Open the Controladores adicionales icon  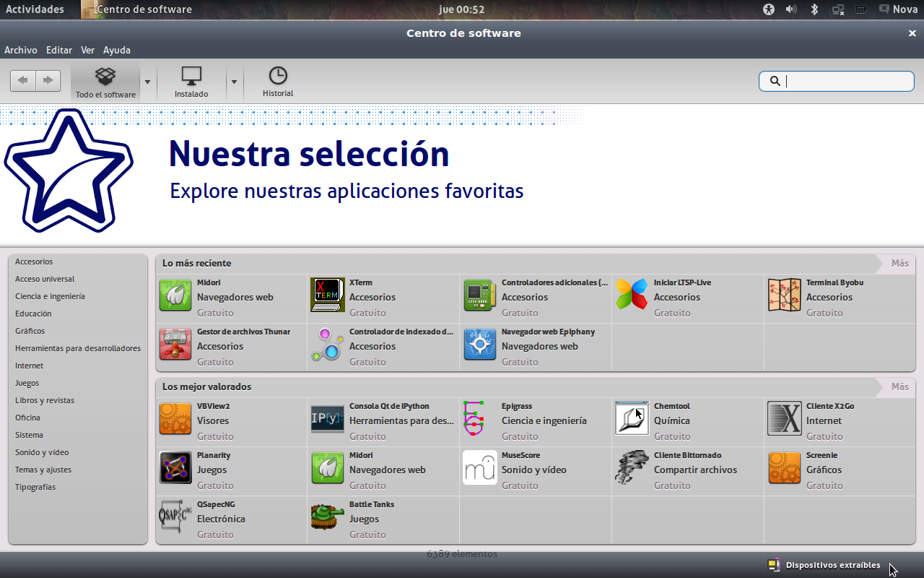point(480,296)
